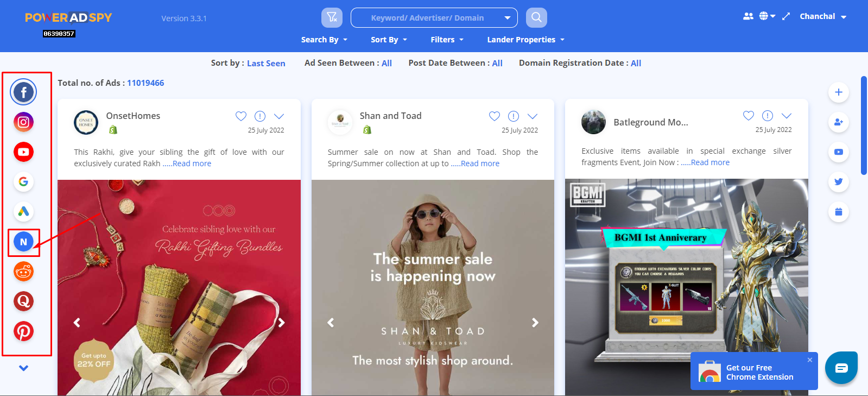View info for the Shan and Toad ad

[514, 116]
